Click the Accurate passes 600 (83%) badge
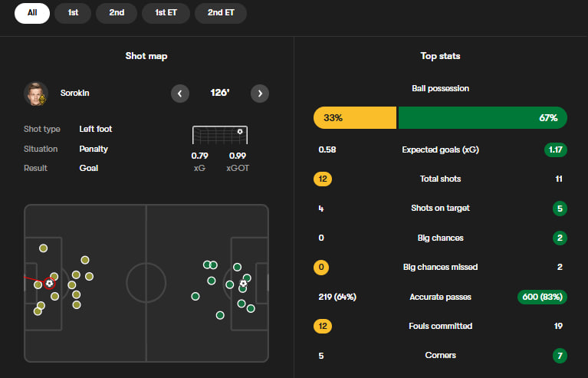588x378 pixels. 542,297
